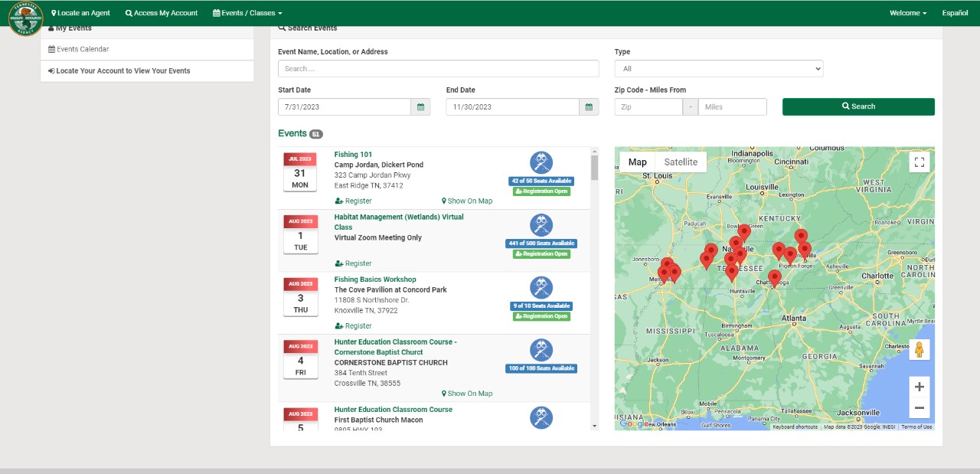
Task: Open the Fishing 101 event title
Action: click(x=353, y=155)
